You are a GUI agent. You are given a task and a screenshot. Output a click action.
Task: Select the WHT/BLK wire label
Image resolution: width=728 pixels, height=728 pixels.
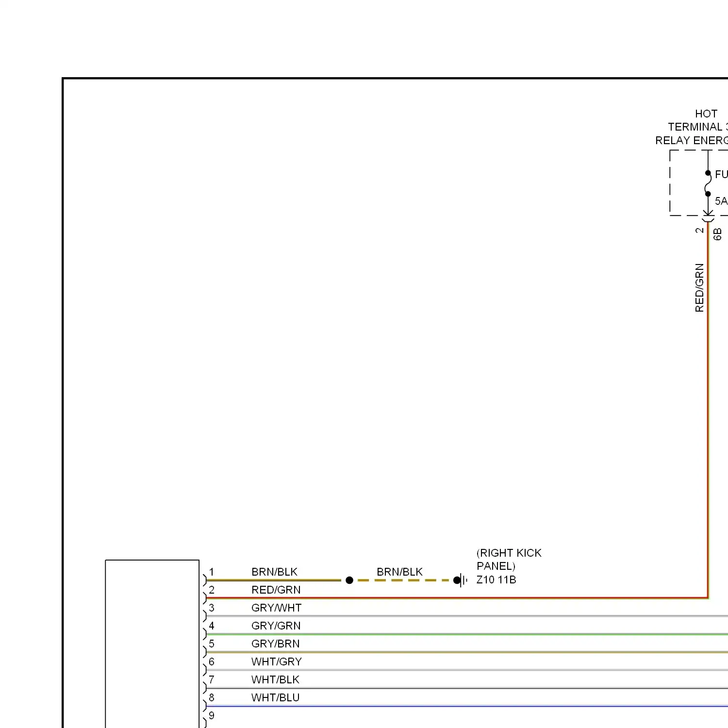[275, 679]
